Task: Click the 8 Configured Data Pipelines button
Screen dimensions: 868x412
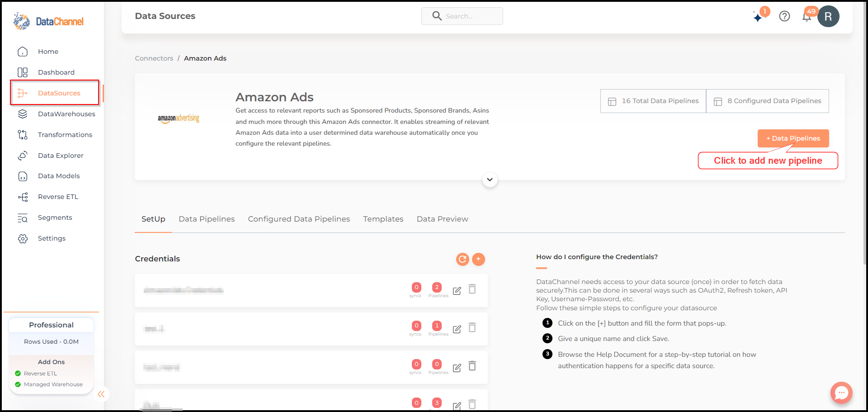Action: (768, 101)
